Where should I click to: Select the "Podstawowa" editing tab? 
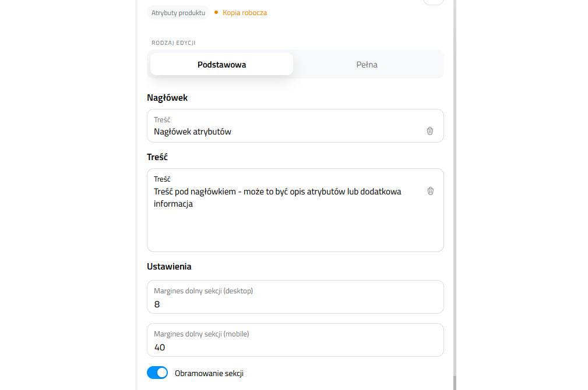click(x=221, y=64)
